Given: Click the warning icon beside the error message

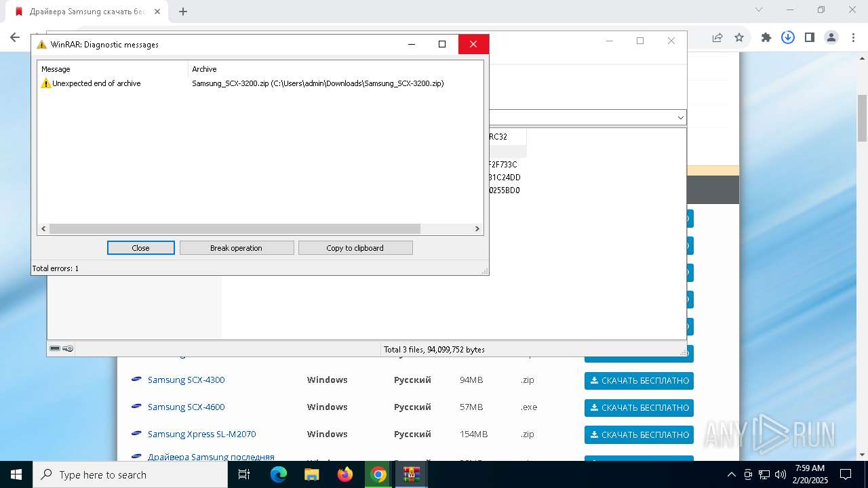Looking at the screenshot, I should [x=46, y=83].
